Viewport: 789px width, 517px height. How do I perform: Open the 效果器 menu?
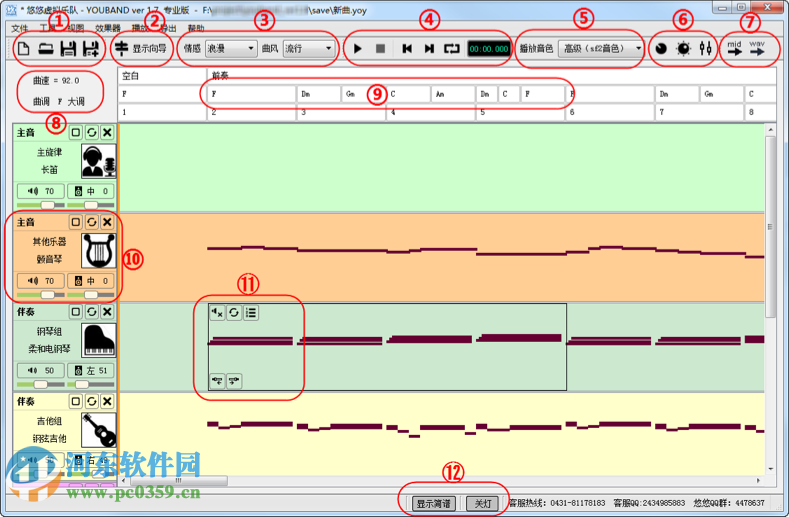(x=108, y=28)
